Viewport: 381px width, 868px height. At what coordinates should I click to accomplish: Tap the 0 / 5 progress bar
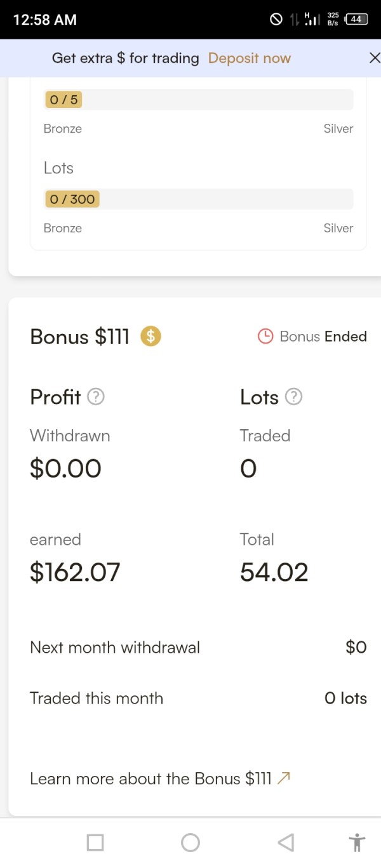click(198, 100)
